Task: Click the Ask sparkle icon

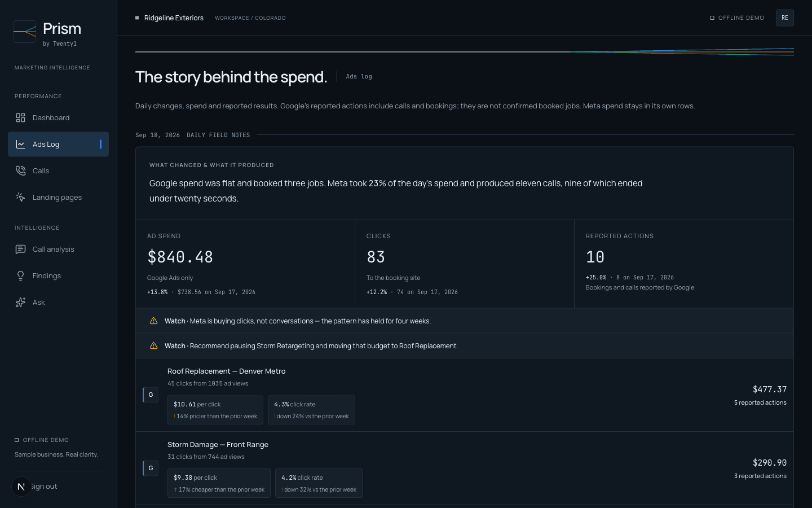Action: [20, 302]
